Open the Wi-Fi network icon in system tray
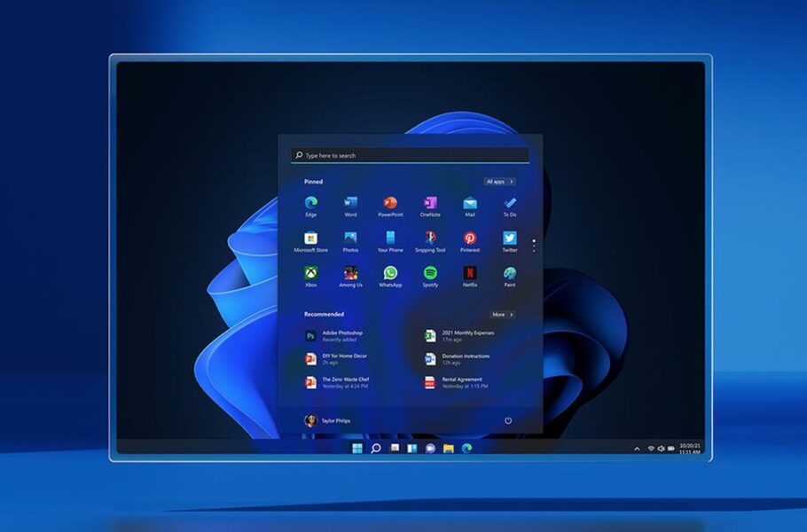This screenshot has height=532, width=807. pos(651,449)
